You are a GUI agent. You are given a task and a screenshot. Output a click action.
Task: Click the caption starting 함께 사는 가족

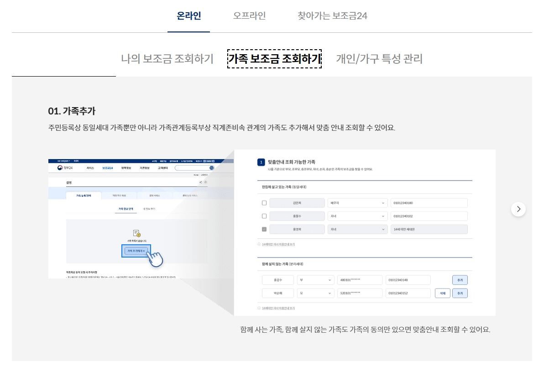click(x=365, y=329)
